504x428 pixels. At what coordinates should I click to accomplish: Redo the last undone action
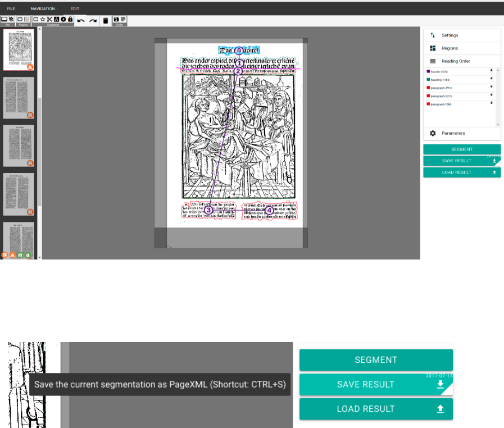tap(93, 21)
